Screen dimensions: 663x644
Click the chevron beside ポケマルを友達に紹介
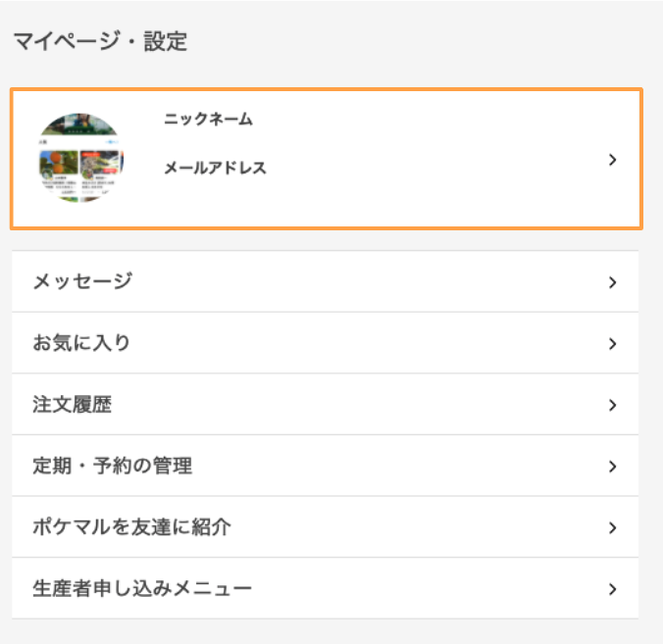[x=612, y=527]
